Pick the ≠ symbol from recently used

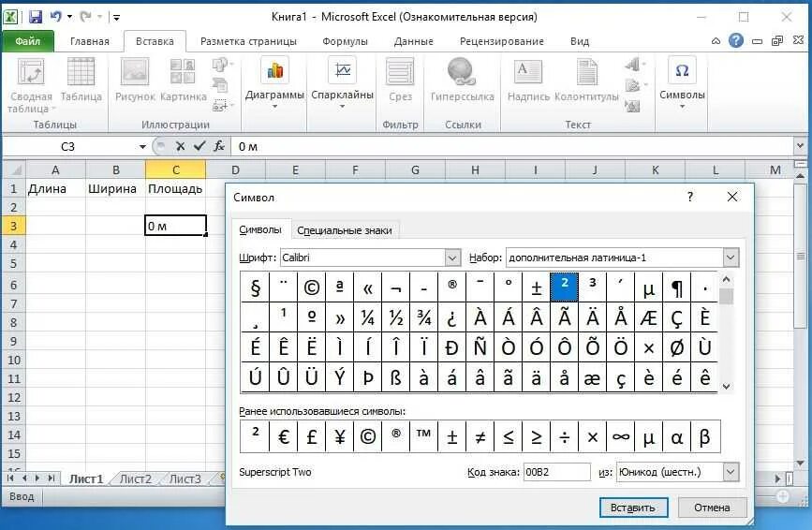[x=480, y=437]
